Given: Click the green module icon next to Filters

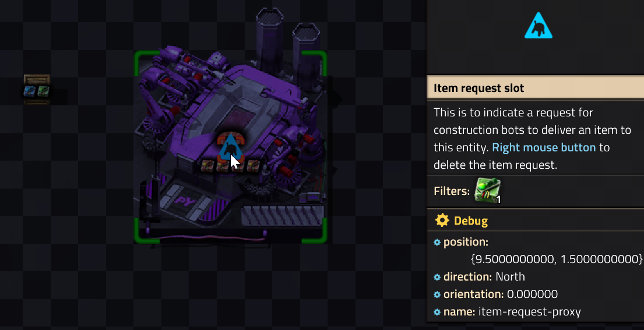Looking at the screenshot, I should [488, 191].
